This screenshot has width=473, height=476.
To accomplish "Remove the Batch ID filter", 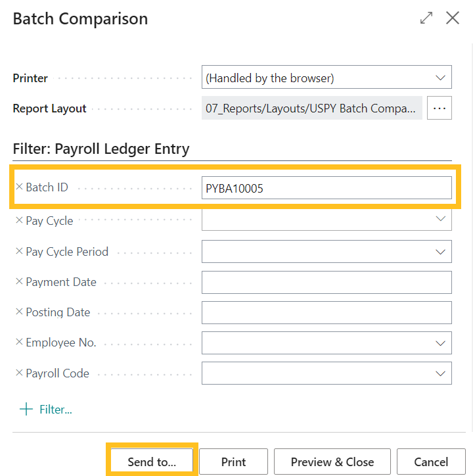I will pos(19,187).
